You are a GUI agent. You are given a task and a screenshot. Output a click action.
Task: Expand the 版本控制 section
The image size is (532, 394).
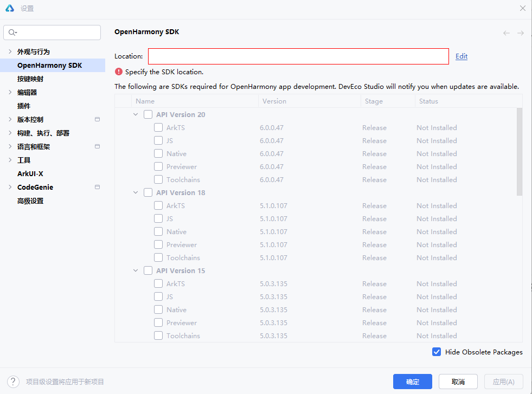(x=10, y=119)
